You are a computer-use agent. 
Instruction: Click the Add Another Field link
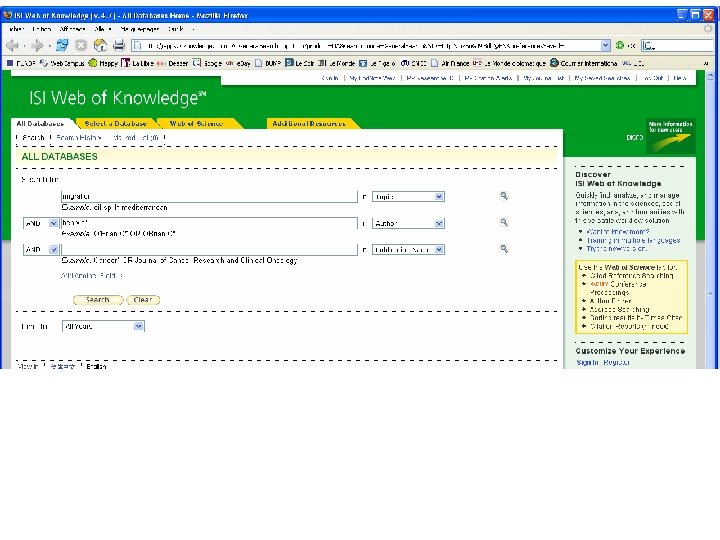tap(92, 276)
